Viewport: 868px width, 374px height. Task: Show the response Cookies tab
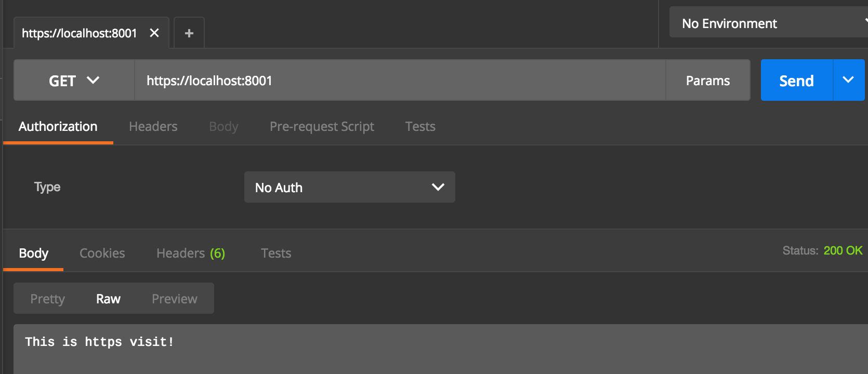click(102, 253)
